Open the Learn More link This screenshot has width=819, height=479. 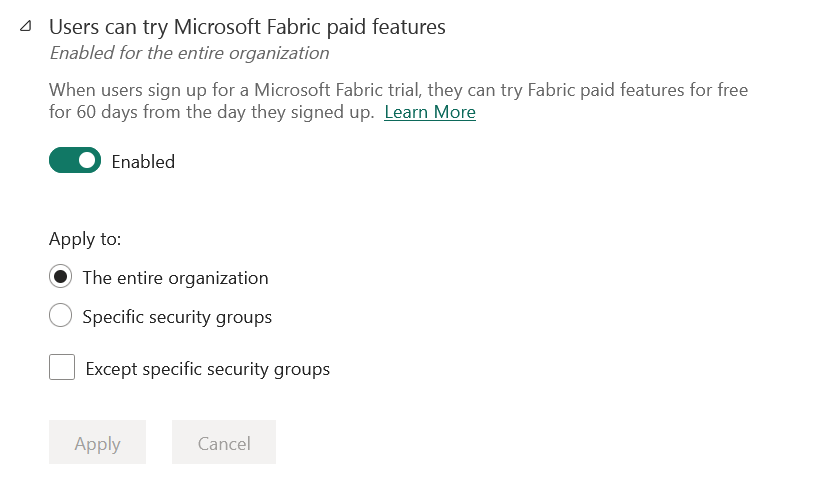(429, 112)
